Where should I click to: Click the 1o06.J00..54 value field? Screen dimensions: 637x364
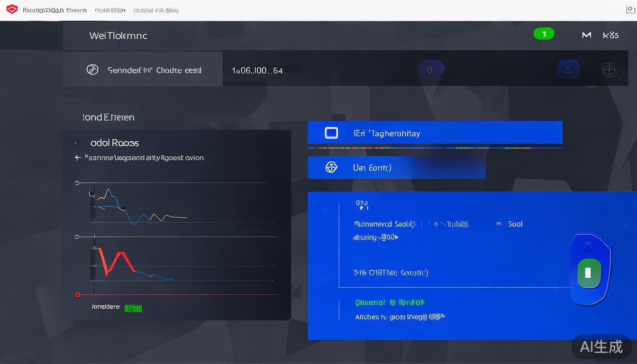pyautogui.click(x=257, y=71)
